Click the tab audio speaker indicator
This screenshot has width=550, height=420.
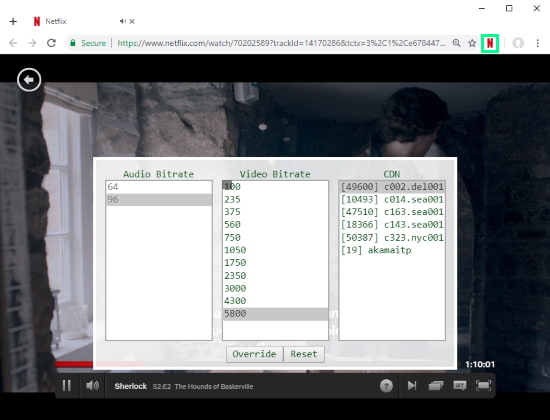click(x=123, y=21)
